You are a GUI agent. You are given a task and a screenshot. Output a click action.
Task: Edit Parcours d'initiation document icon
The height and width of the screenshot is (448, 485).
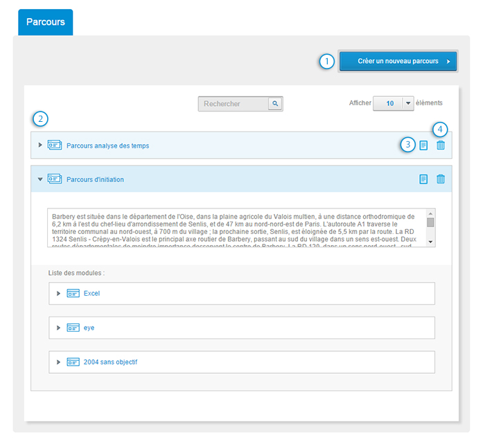click(423, 179)
